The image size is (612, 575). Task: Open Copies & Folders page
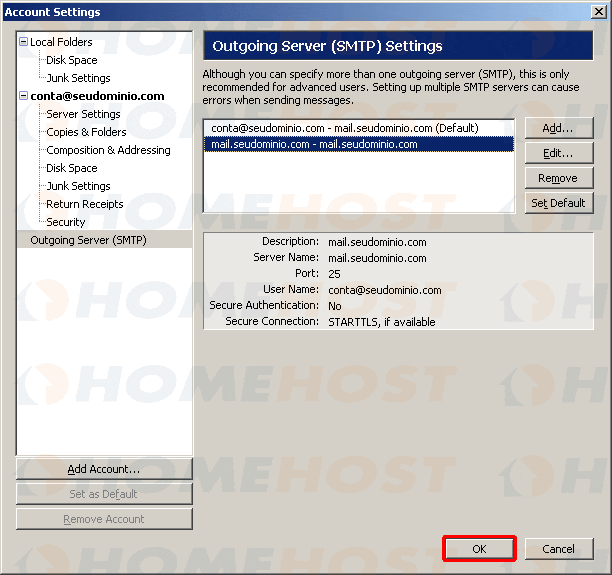point(86,132)
